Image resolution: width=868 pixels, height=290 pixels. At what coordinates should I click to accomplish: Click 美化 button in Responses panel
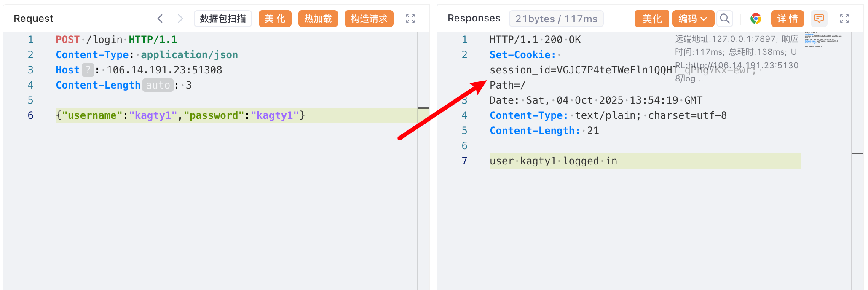[652, 19]
